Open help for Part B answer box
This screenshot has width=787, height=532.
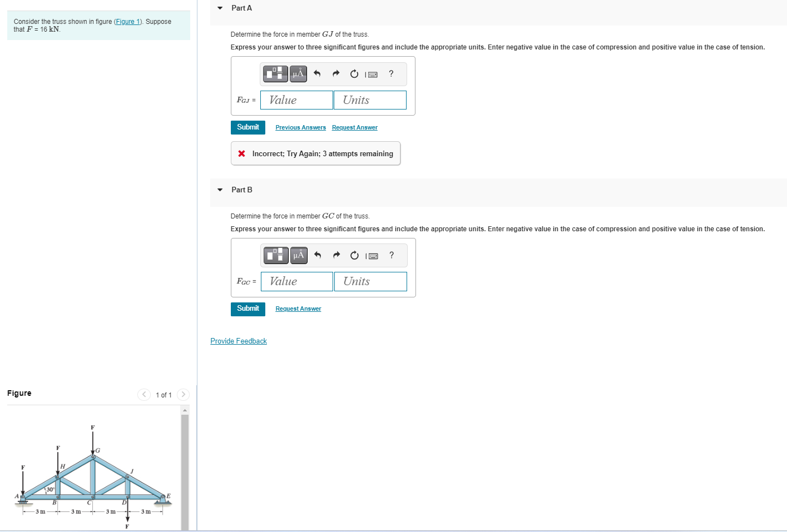(x=392, y=255)
